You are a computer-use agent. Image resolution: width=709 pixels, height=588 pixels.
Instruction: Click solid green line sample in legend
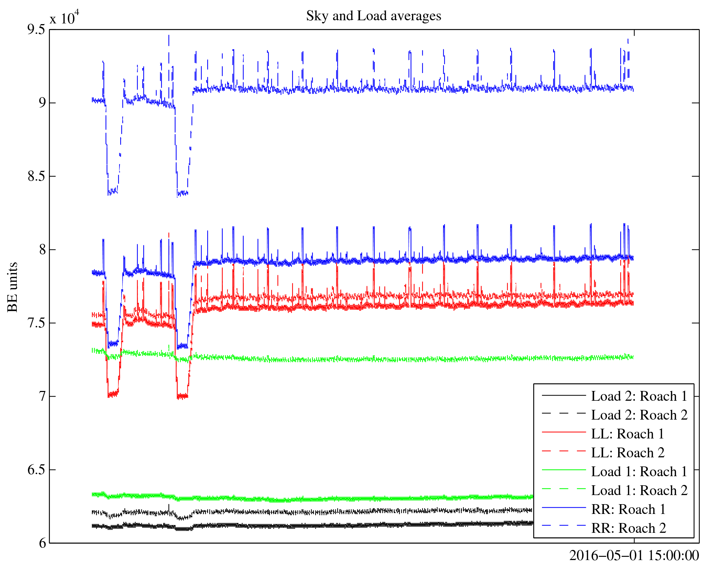pos(564,470)
